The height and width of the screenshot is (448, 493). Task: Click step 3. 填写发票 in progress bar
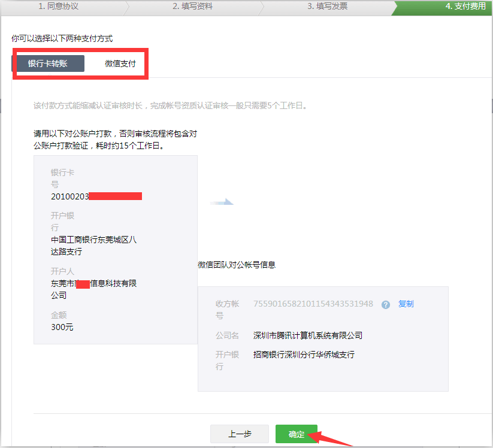(327, 7)
